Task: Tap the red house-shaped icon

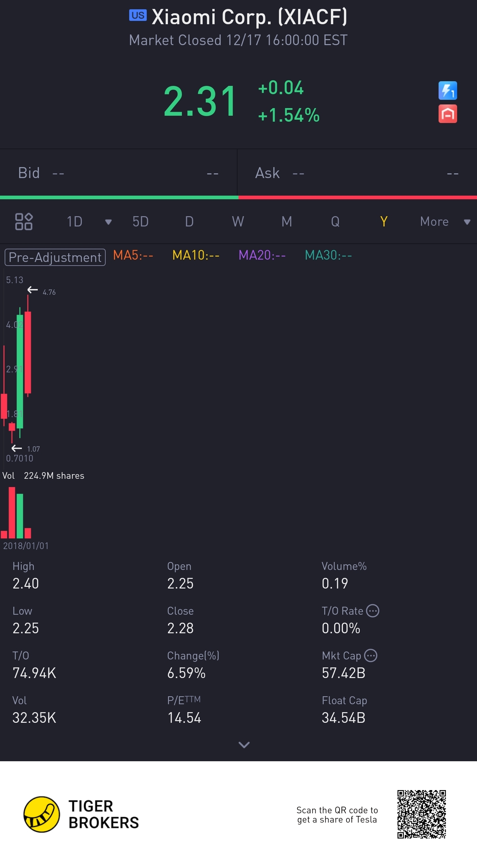Action: point(448,114)
